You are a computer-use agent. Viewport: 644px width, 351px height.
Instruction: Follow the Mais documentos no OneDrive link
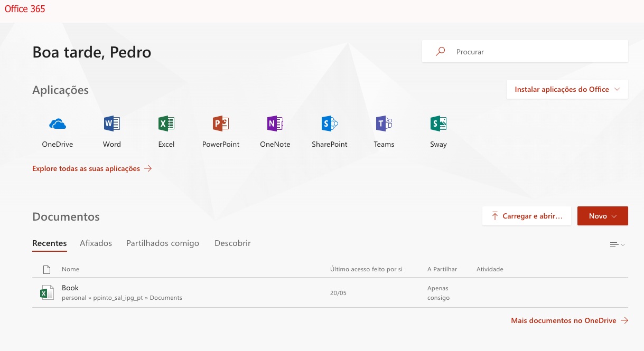click(564, 320)
